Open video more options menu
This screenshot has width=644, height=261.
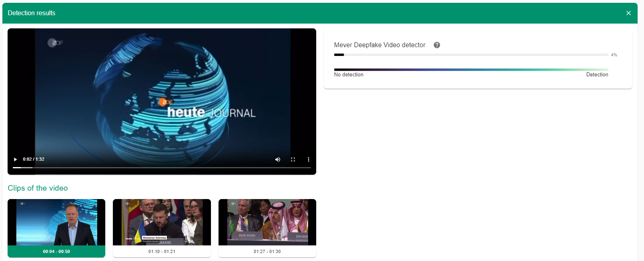pos(309,159)
